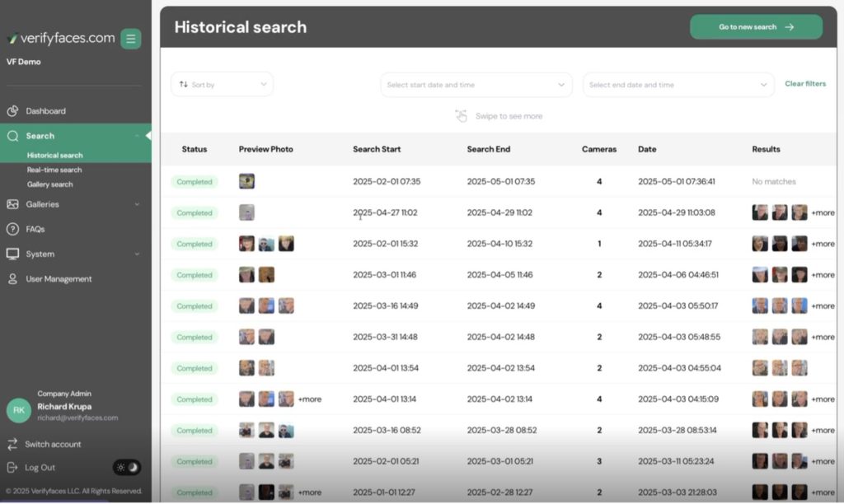Open the Real-time search submenu item

point(54,170)
